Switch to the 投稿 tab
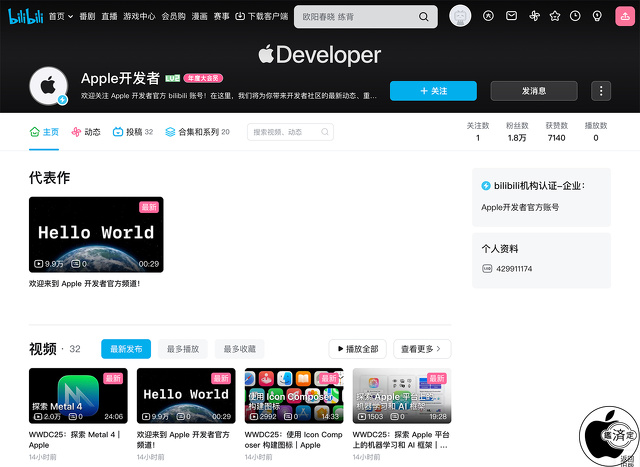Screen dimensions: 640x467 click(x=133, y=132)
